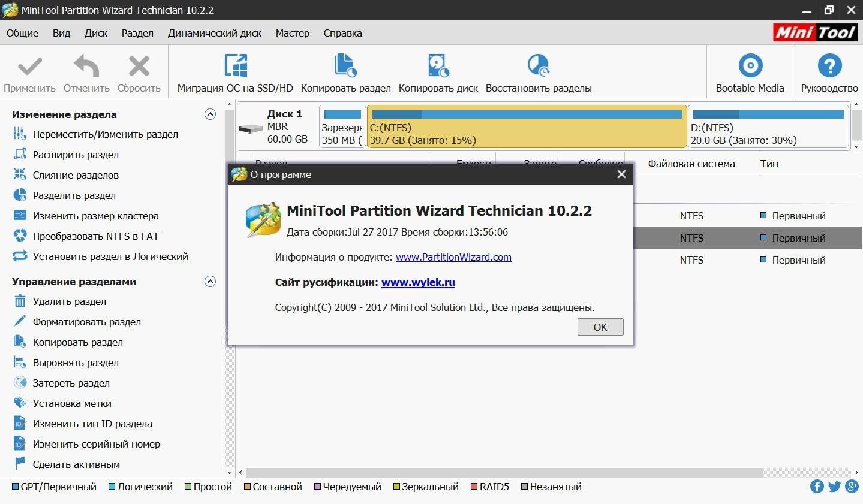Click the Файловая система column header

click(691, 164)
